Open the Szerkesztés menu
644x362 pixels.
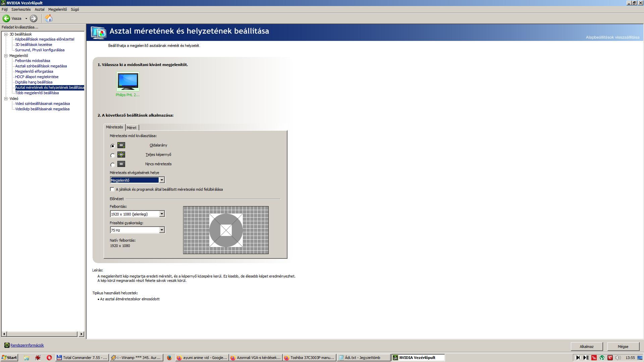pos(21,9)
